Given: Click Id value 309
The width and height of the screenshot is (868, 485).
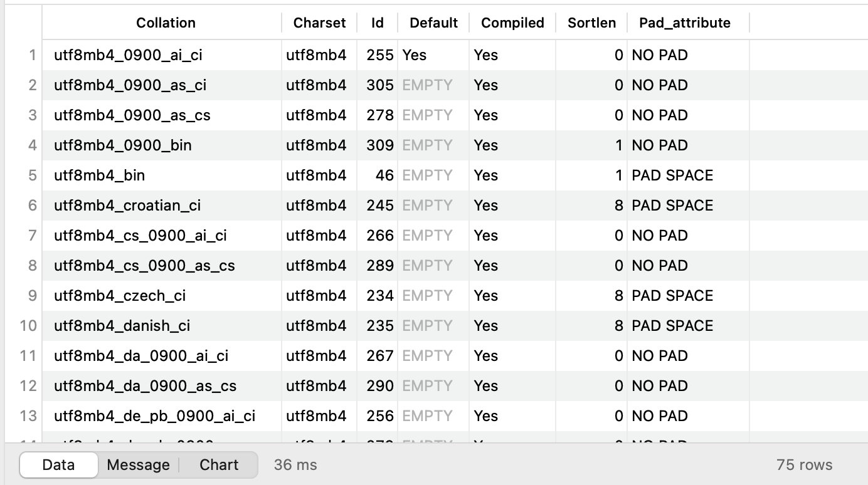Looking at the screenshot, I should point(380,145).
